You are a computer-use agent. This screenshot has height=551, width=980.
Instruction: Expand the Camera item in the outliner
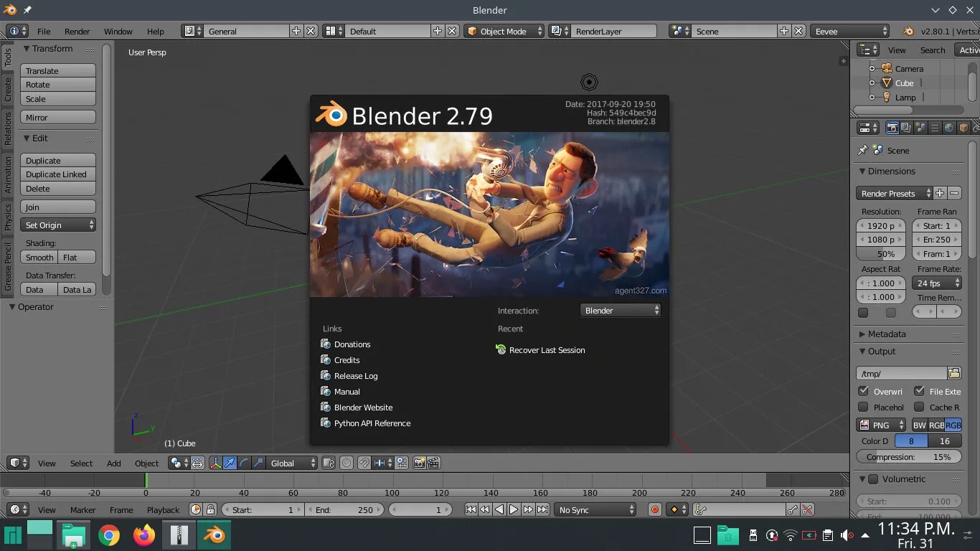point(872,69)
